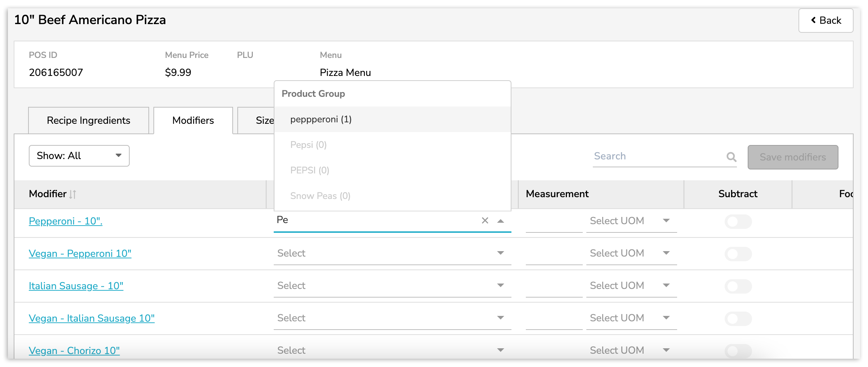Go back using the Back button
This screenshot has height=367, width=868.
pyautogui.click(x=826, y=21)
